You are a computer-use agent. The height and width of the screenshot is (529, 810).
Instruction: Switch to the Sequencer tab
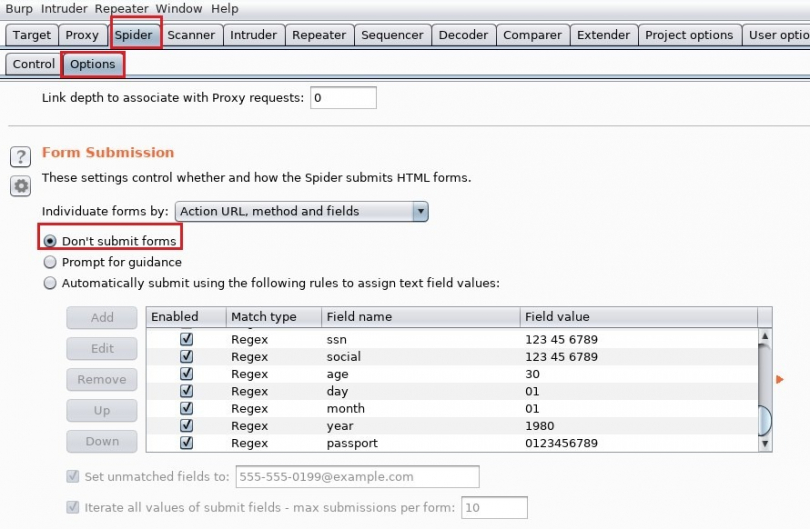(392, 35)
